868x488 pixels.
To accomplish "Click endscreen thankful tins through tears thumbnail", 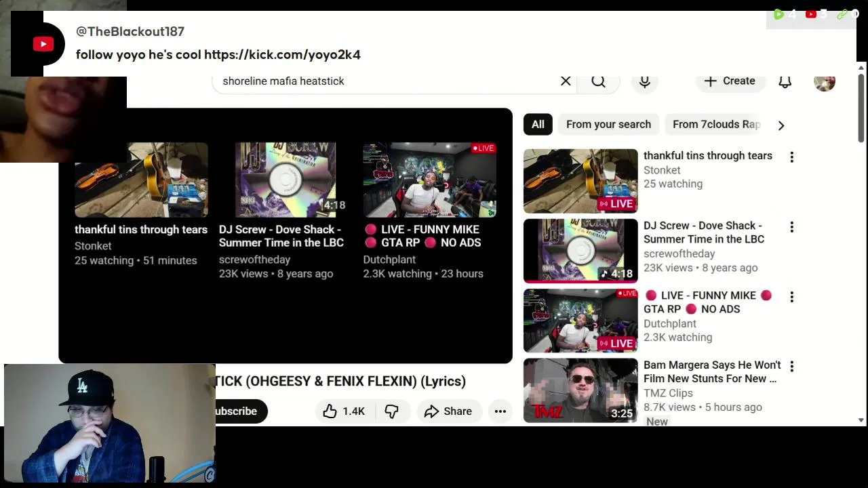I will point(141,180).
